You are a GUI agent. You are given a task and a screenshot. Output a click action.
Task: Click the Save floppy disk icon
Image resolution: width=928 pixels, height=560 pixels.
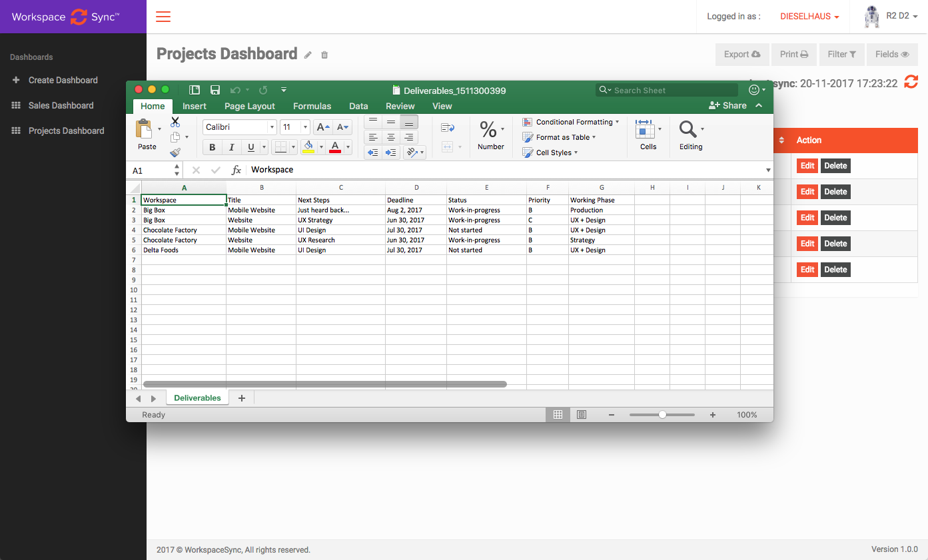click(x=215, y=90)
